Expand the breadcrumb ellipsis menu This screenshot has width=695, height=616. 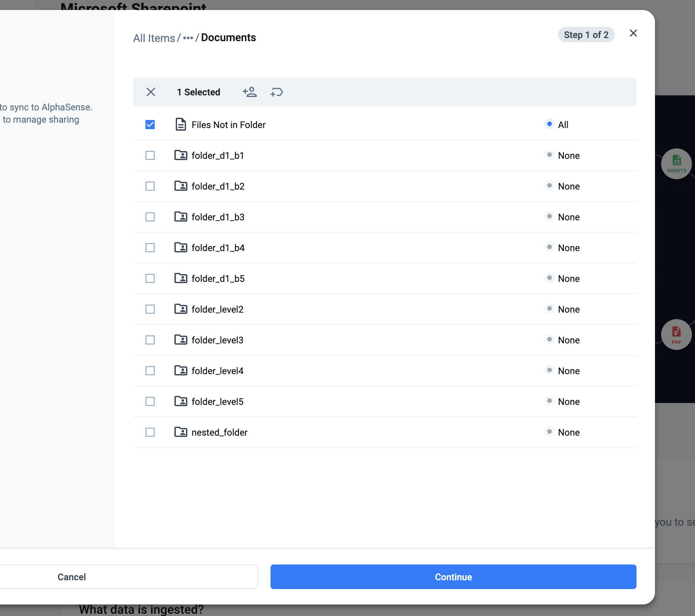point(188,38)
